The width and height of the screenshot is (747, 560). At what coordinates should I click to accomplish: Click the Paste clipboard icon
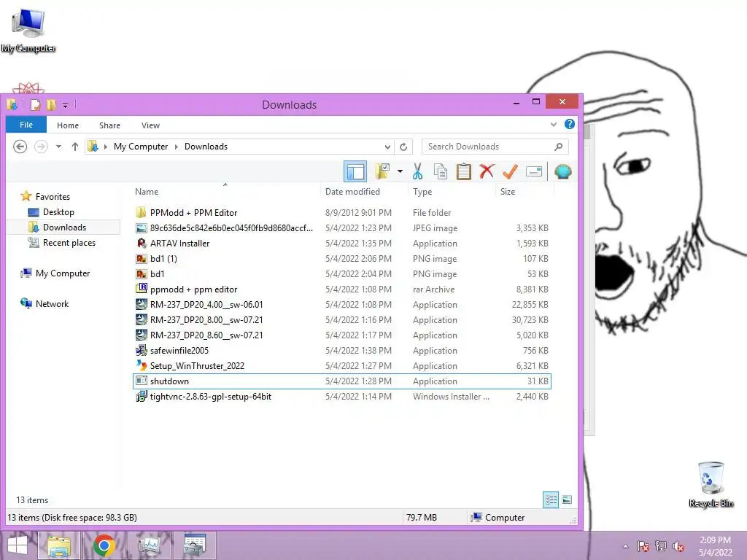coord(463,171)
